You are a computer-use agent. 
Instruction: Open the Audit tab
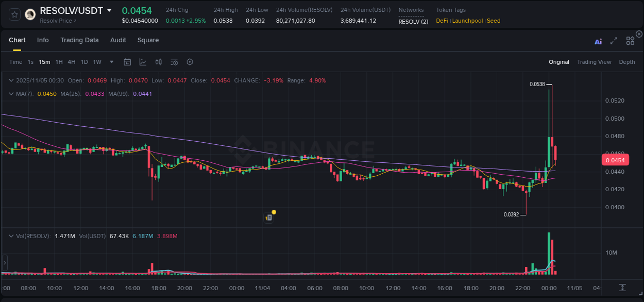pyautogui.click(x=118, y=40)
